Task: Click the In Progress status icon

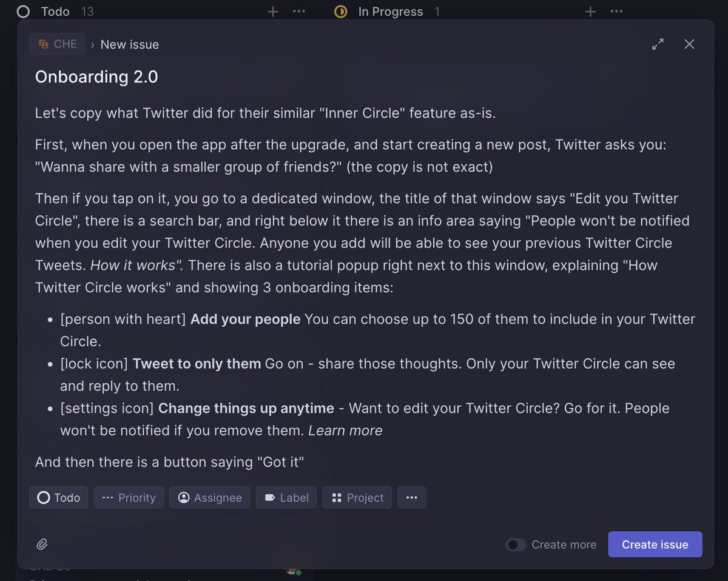Action: [341, 12]
